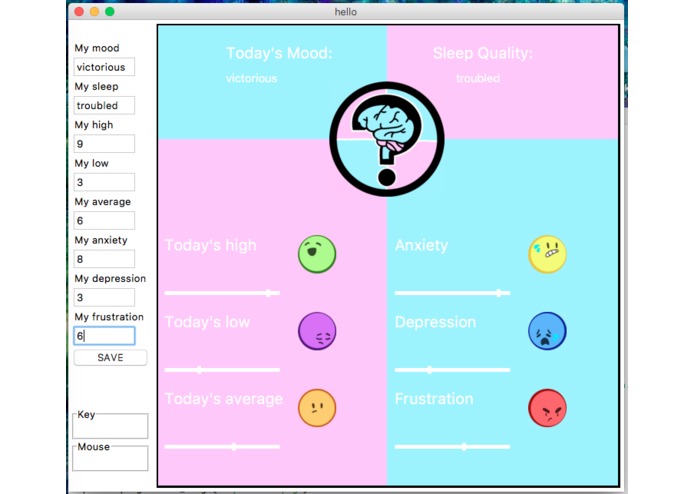Viewport: 695px width, 494px height.
Task: Focus the My high input field
Action: (x=104, y=144)
